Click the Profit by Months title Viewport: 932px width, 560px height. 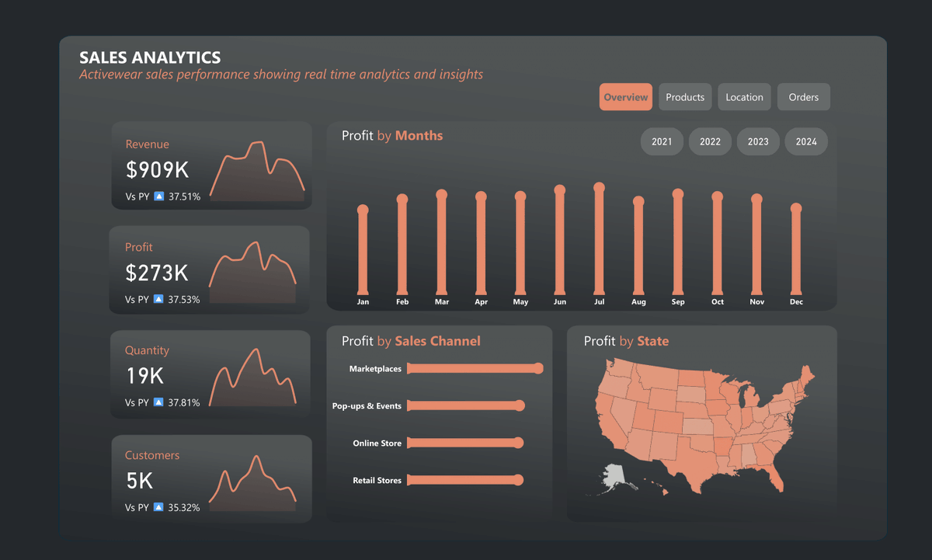coord(392,135)
